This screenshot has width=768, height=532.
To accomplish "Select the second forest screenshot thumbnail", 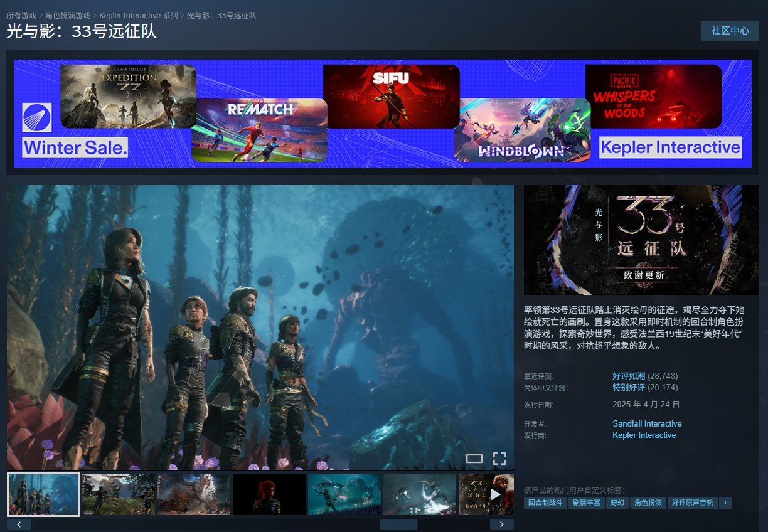I will [119, 494].
